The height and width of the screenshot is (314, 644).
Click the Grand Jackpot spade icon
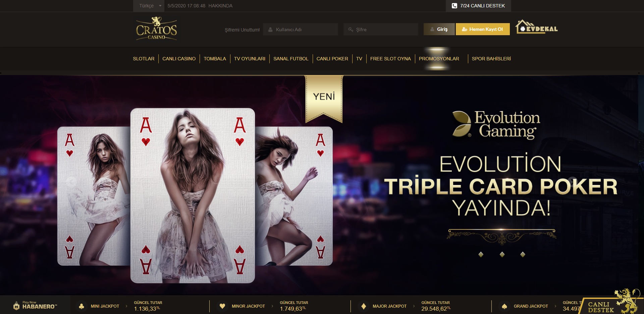tap(504, 306)
